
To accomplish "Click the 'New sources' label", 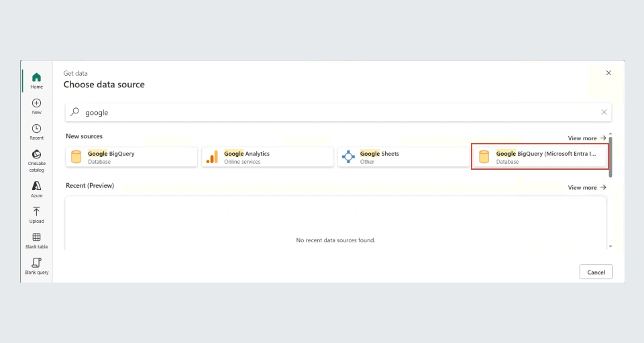I will tap(85, 136).
